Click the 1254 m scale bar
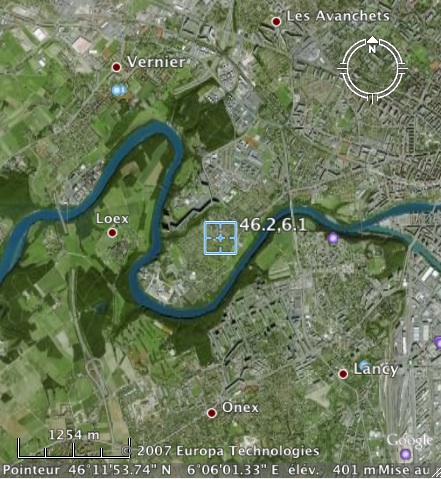This screenshot has width=441, height=479. pos(73,448)
